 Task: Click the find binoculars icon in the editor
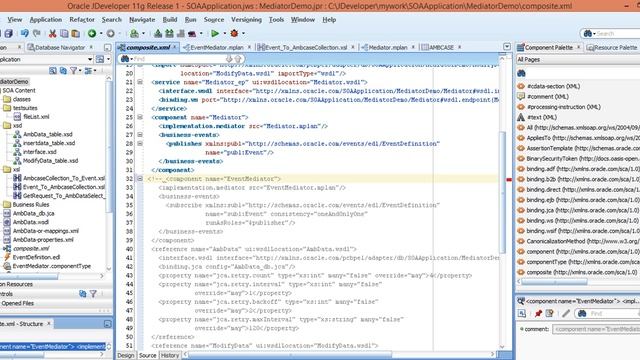pos(125,59)
